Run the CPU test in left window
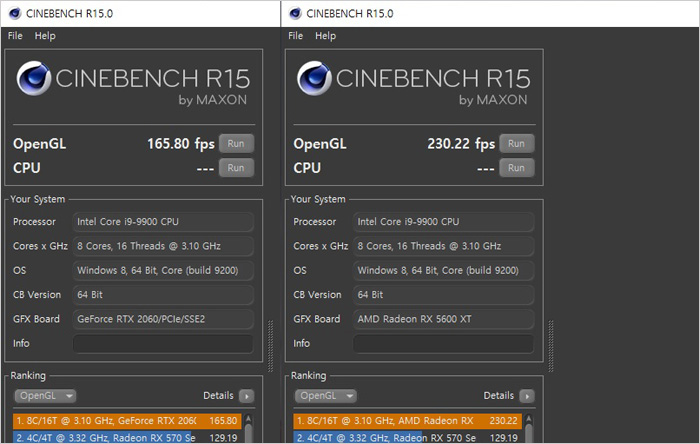Viewport: 700px width, 444px height. point(236,168)
